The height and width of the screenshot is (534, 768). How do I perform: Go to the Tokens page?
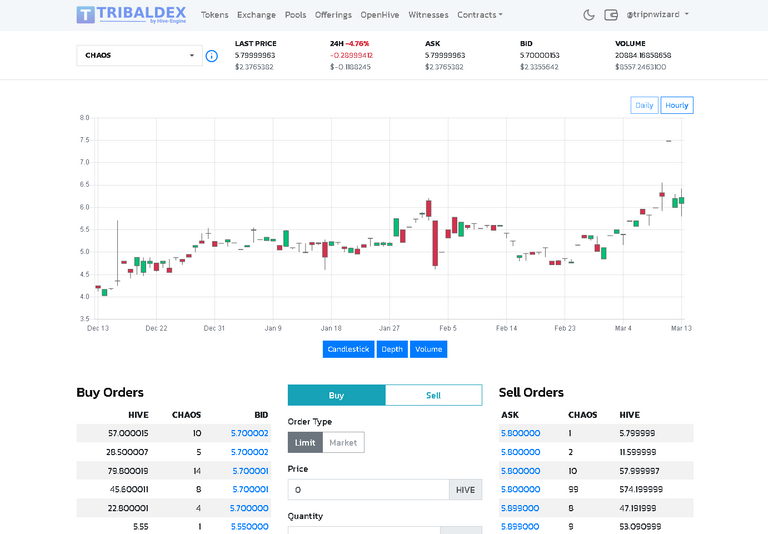[x=215, y=15]
